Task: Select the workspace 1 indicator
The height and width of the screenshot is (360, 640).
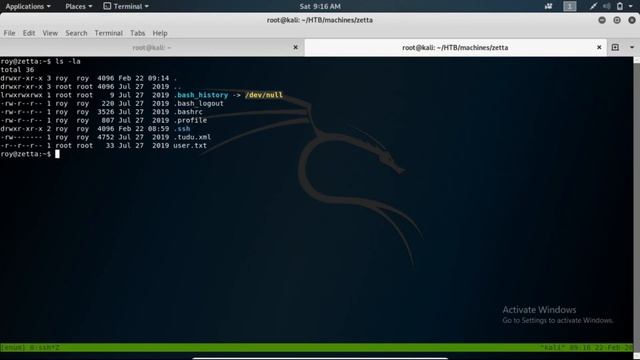Action: coord(569,6)
